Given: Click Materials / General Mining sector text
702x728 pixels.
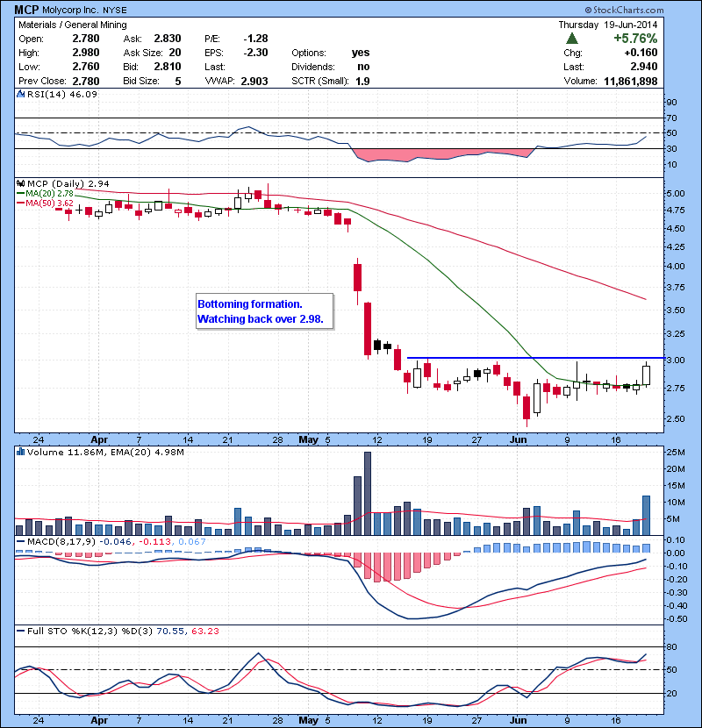Looking at the screenshot, I should pyautogui.click(x=73, y=25).
